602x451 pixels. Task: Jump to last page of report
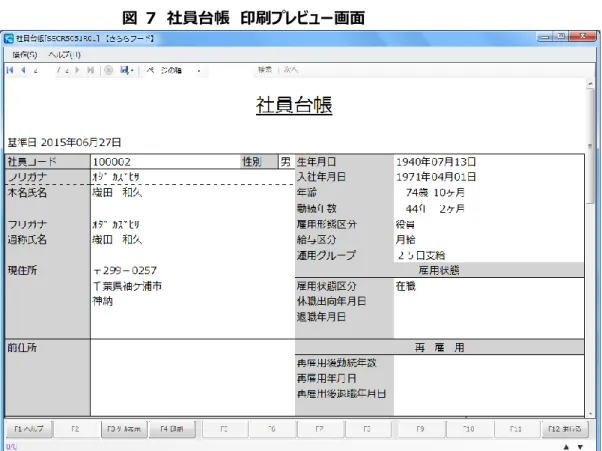[x=91, y=70]
